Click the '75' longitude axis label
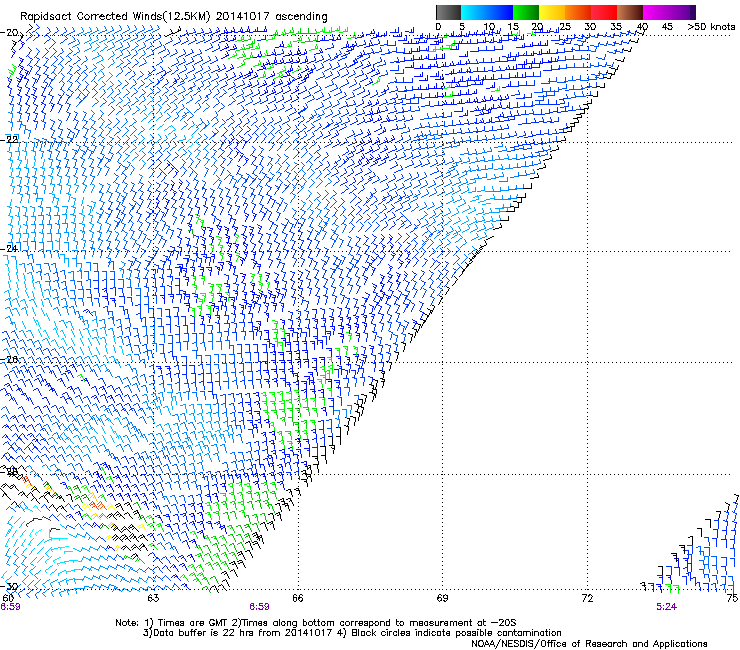740x650 pixels. click(x=732, y=598)
